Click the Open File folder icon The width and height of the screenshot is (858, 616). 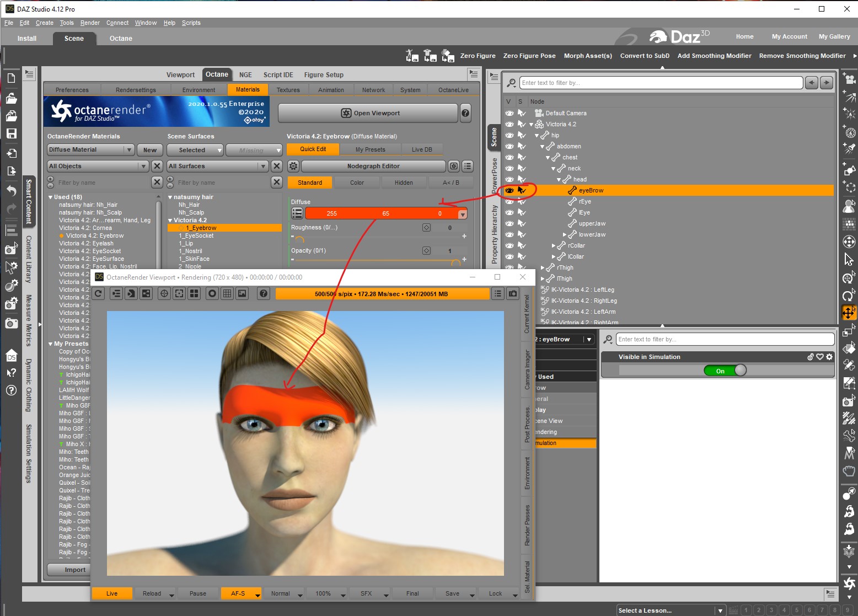[x=11, y=98]
